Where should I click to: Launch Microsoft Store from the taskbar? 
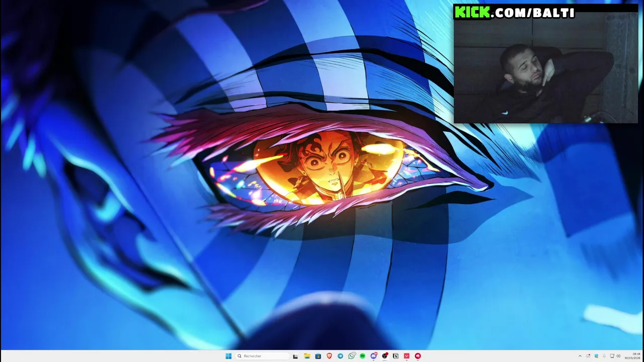click(318, 356)
